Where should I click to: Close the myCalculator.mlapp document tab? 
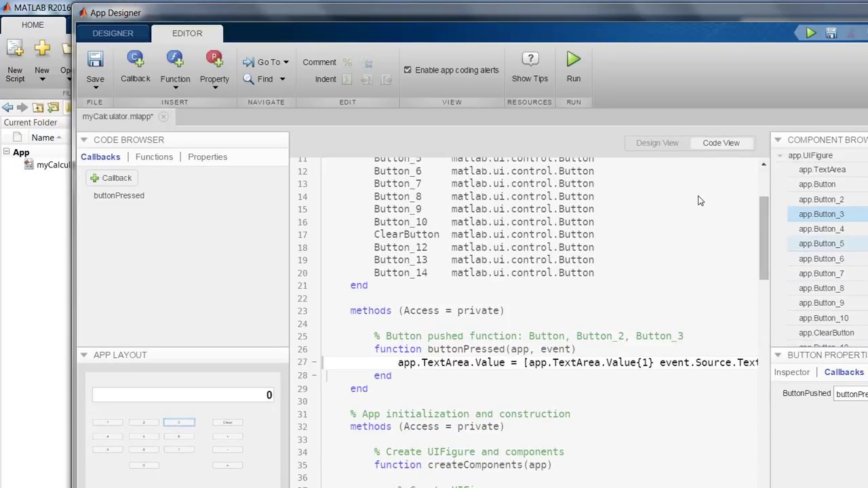(163, 117)
